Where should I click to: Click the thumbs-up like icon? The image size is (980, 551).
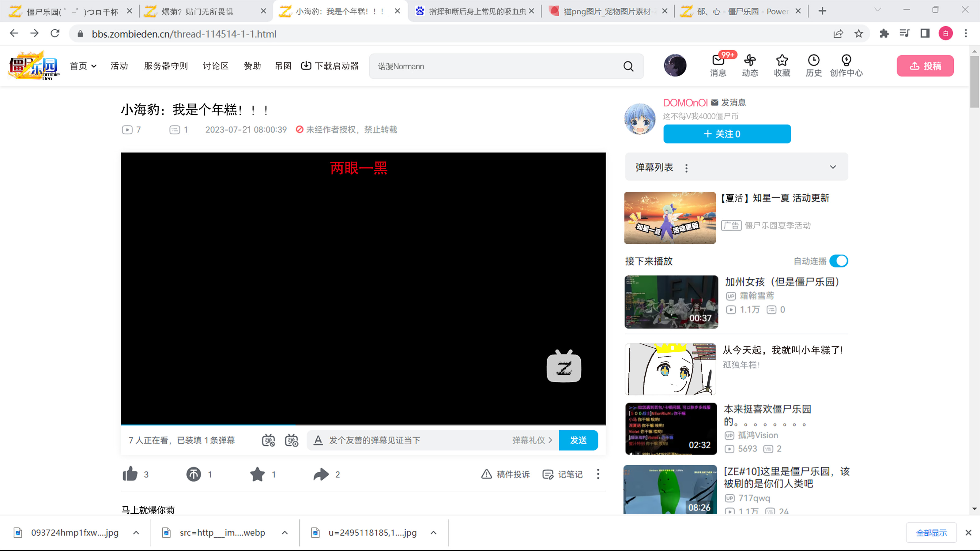click(130, 474)
